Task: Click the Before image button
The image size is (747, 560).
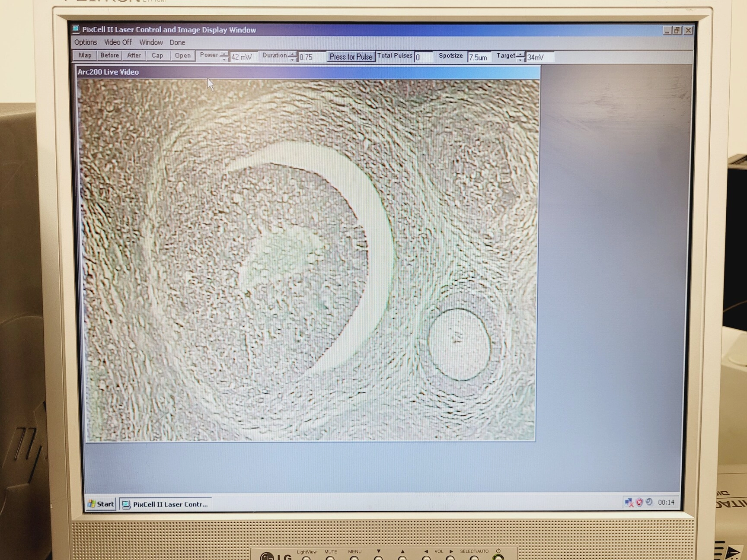Action: [109, 55]
